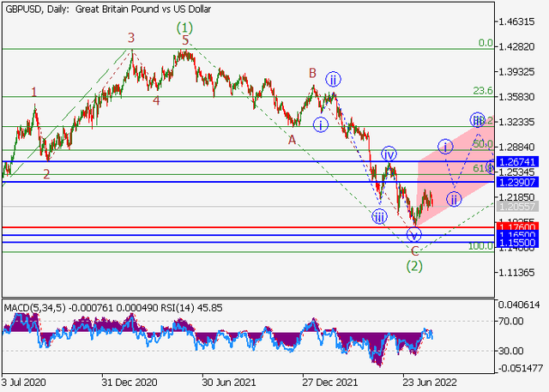Click the red wave C label
The height and width of the screenshot is (392, 549).
click(x=414, y=250)
